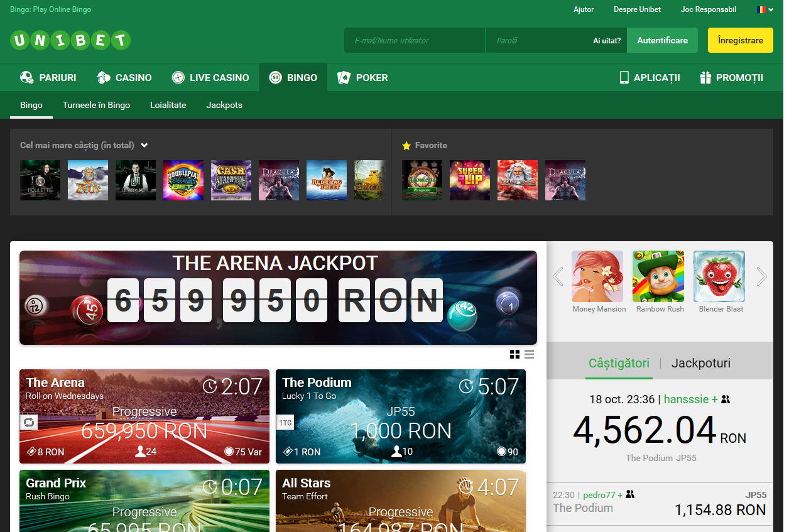Viewport: 794px width, 532px height.
Task: Open Despre Unibet link
Action: (x=637, y=9)
